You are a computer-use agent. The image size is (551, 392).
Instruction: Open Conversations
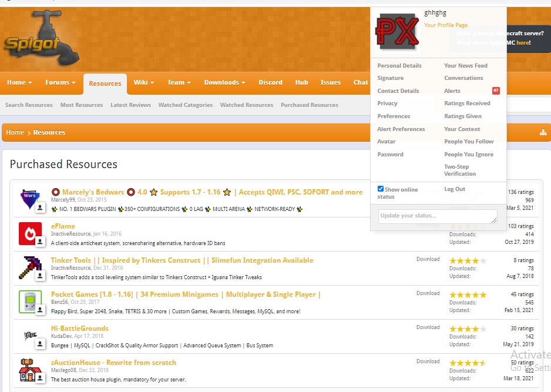pos(463,78)
